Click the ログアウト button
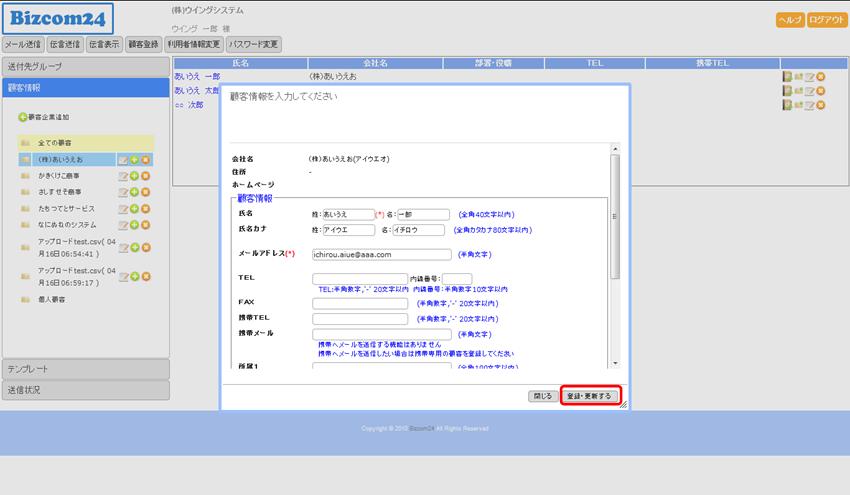Image resolution: width=850 pixels, height=495 pixels. (x=826, y=20)
